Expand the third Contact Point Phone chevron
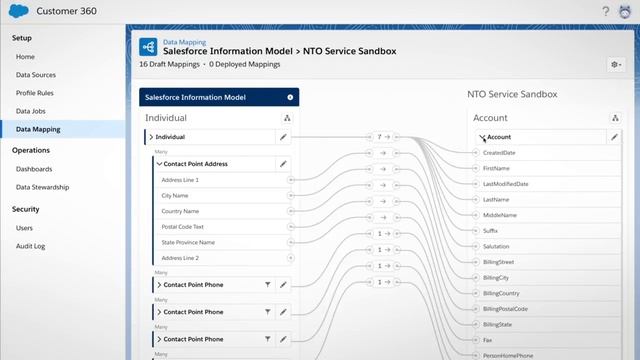The image size is (640, 360). (x=159, y=339)
